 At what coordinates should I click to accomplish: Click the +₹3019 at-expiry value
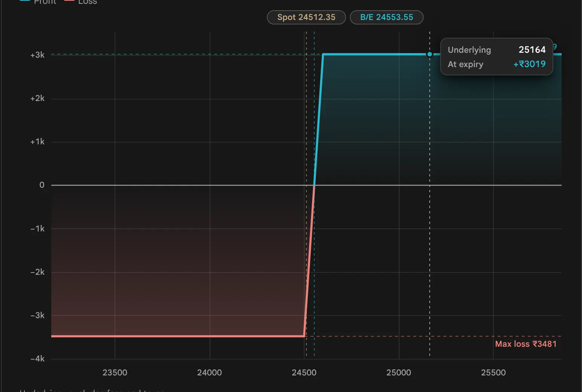pos(530,64)
